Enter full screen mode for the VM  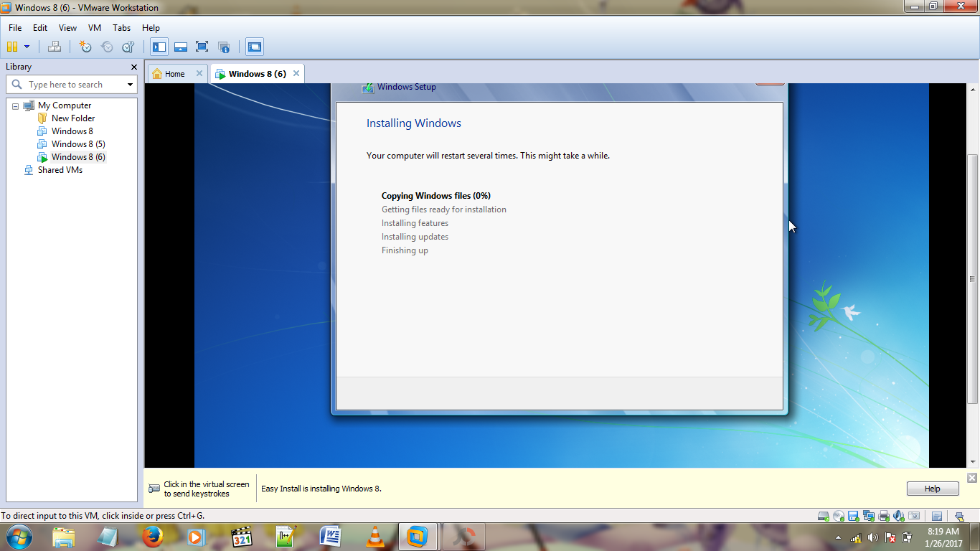[x=202, y=46]
